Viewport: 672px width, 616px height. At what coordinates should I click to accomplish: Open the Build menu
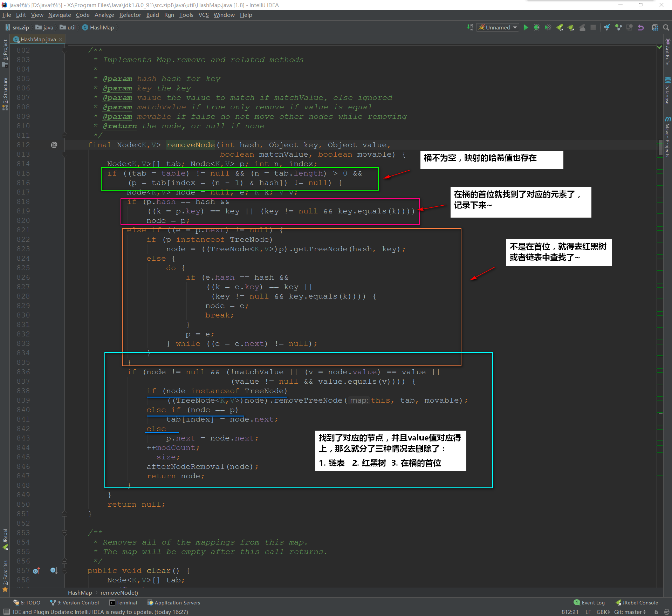pos(152,15)
